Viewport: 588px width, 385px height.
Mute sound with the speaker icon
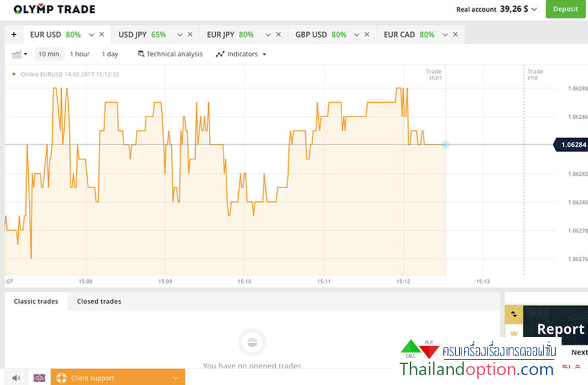click(x=16, y=378)
